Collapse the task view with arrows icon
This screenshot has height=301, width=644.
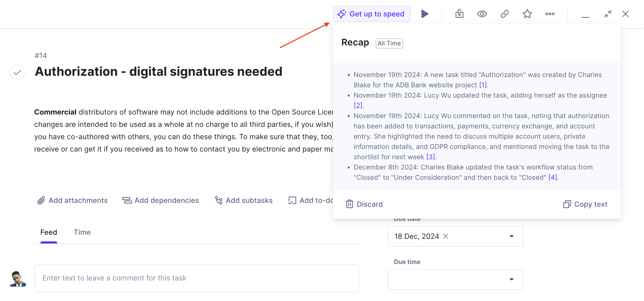[x=608, y=14]
